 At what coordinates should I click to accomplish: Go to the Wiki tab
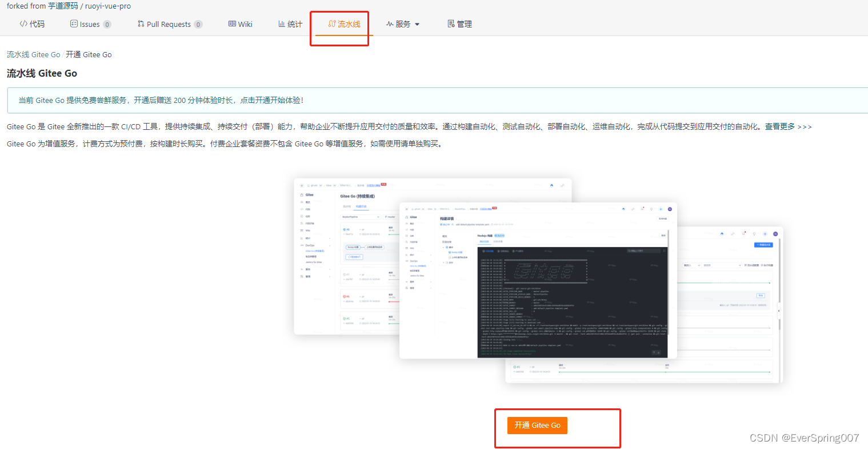pyautogui.click(x=240, y=24)
